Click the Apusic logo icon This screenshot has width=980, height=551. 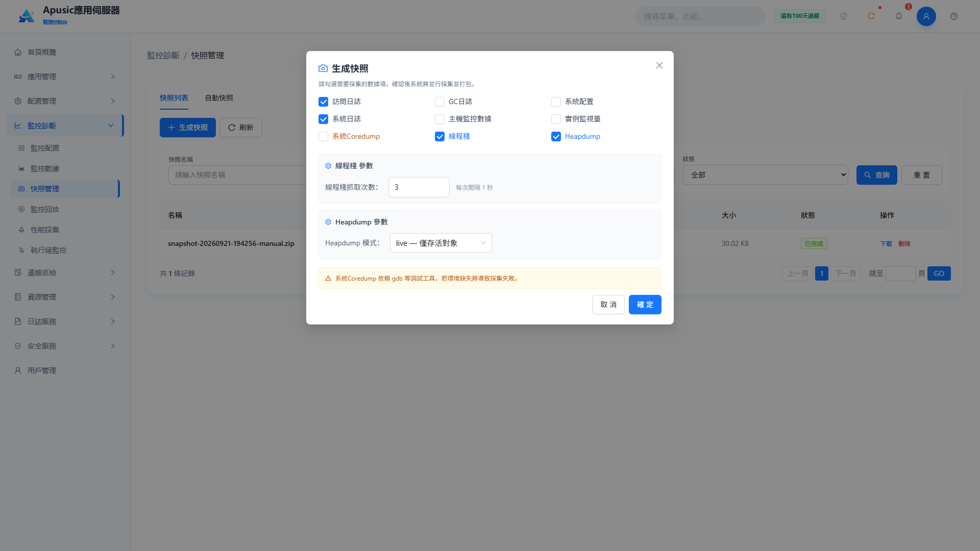click(x=27, y=16)
